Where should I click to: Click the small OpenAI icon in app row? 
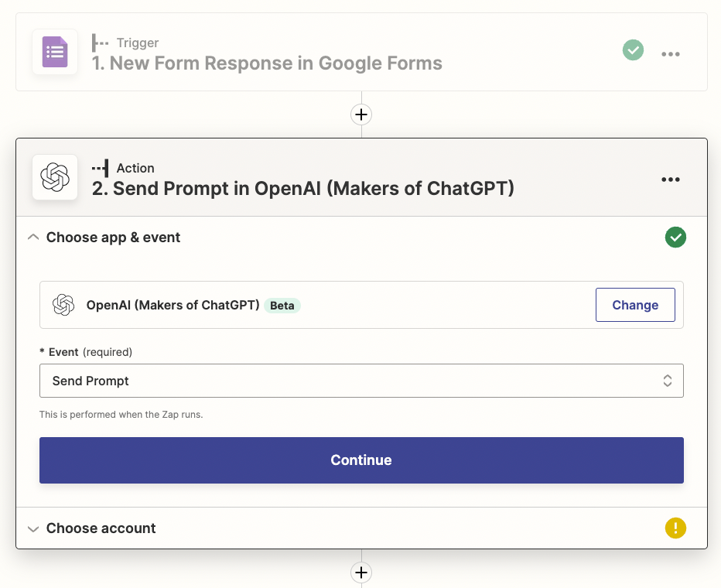[63, 305]
